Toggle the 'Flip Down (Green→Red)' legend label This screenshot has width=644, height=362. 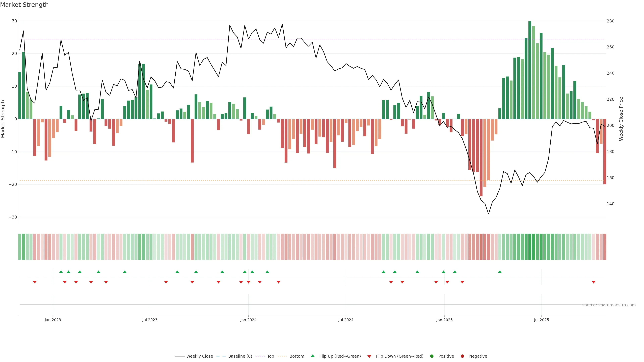(399, 356)
